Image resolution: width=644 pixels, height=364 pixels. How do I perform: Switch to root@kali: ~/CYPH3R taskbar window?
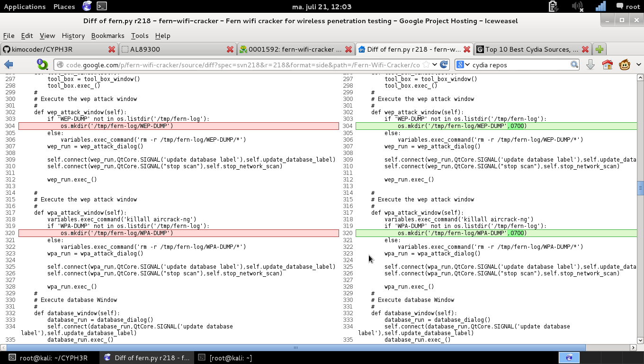pyautogui.click(x=49, y=358)
